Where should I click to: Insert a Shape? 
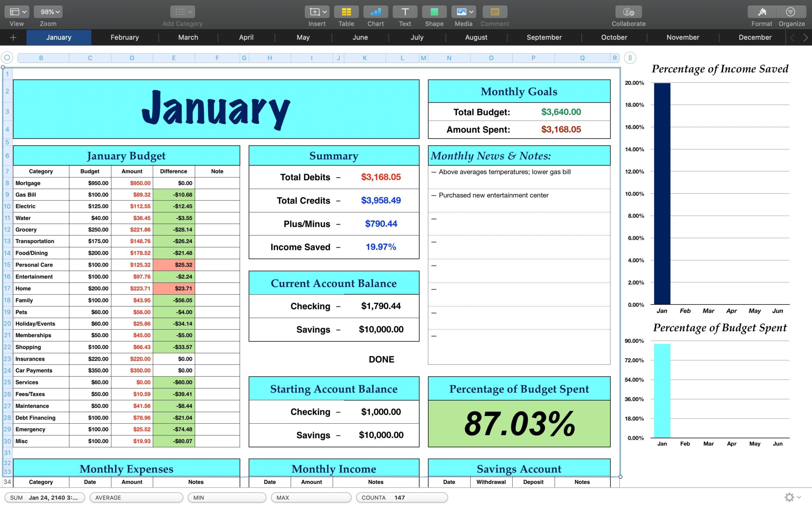point(434,11)
